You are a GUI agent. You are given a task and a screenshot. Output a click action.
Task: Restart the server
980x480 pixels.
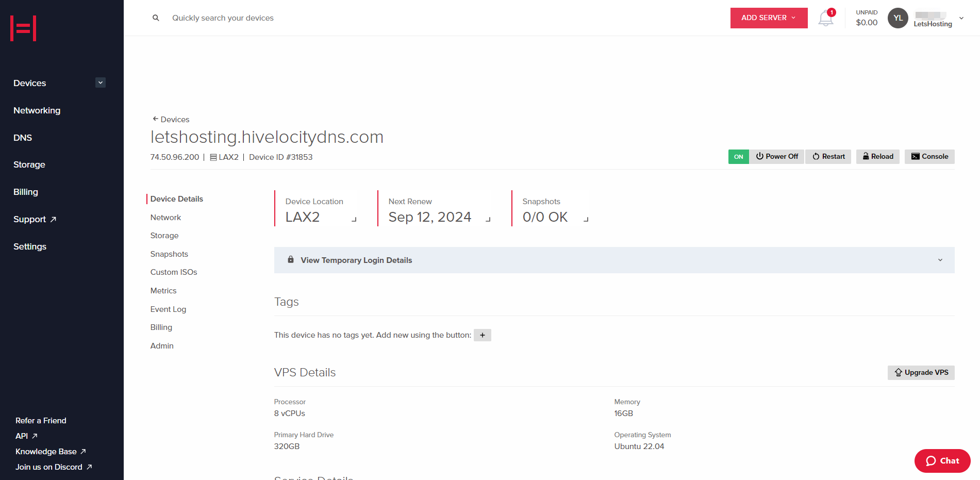pyautogui.click(x=828, y=157)
